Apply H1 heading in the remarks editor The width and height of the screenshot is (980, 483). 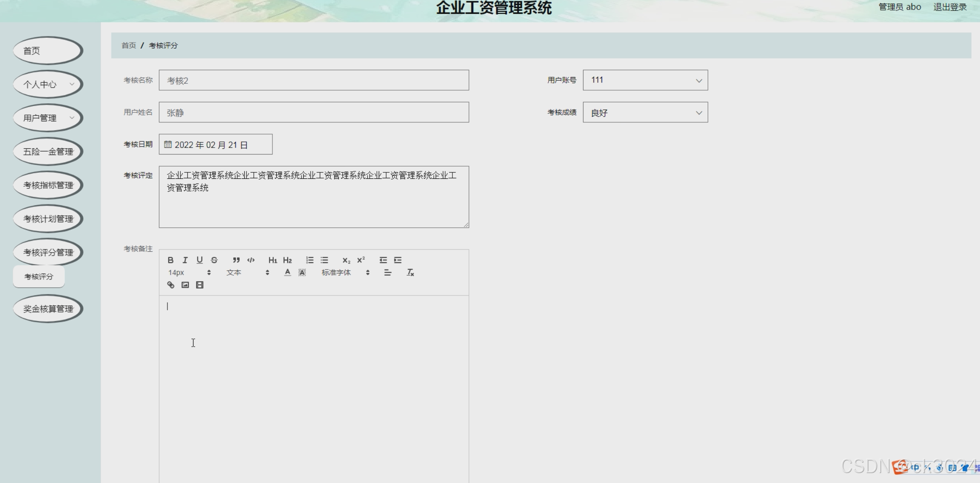272,260
